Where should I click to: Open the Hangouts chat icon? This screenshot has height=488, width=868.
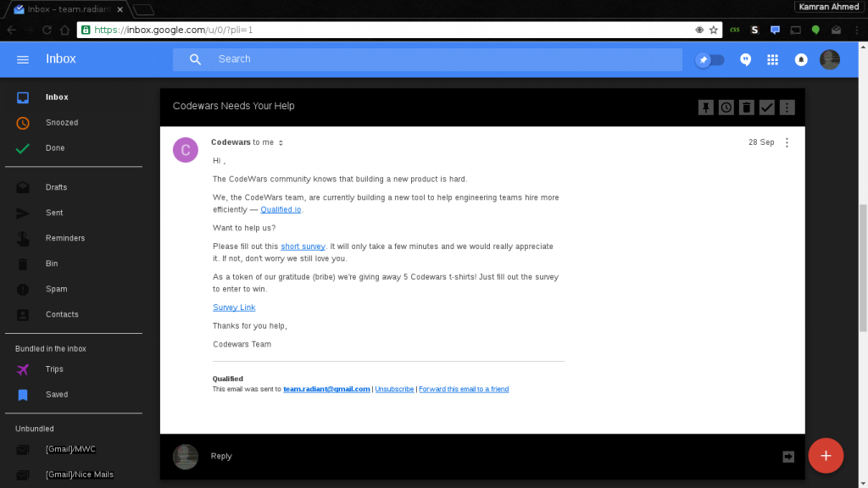(746, 60)
